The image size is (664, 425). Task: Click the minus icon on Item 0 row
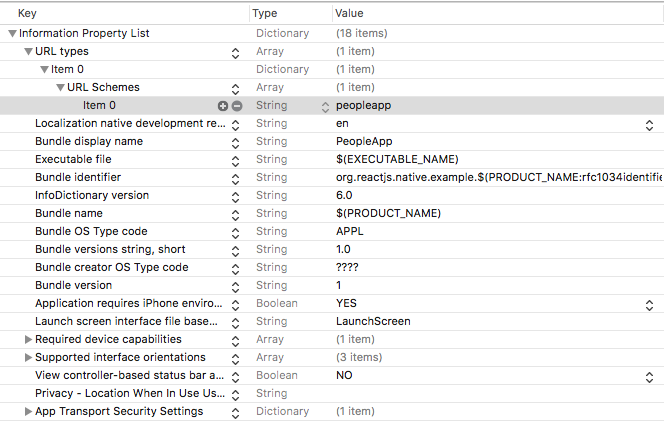pyautogui.click(x=237, y=106)
